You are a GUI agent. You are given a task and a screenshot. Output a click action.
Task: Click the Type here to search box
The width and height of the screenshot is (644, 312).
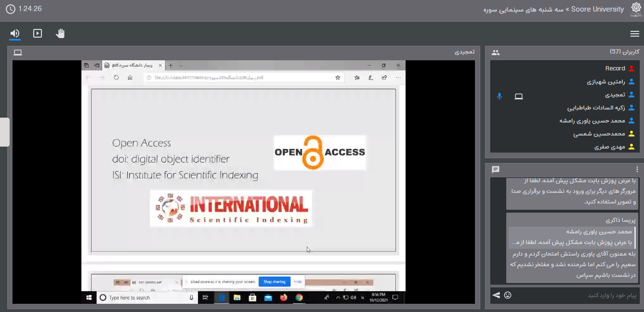coord(148,298)
